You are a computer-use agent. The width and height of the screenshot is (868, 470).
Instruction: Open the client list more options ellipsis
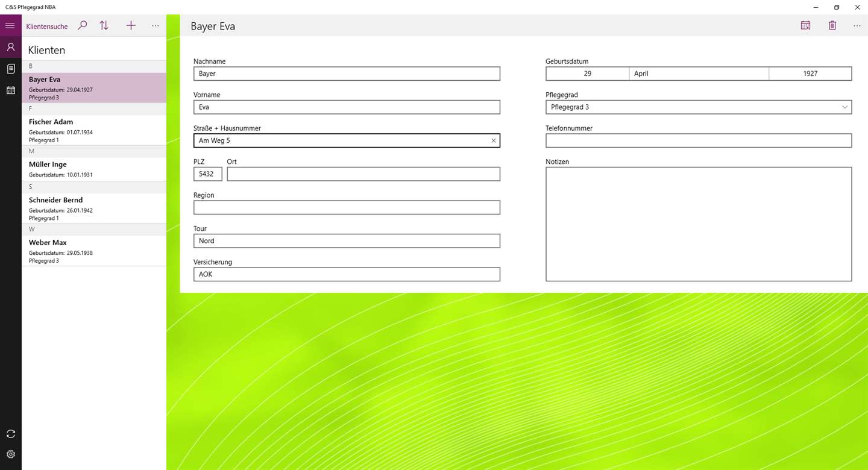pos(156,26)
